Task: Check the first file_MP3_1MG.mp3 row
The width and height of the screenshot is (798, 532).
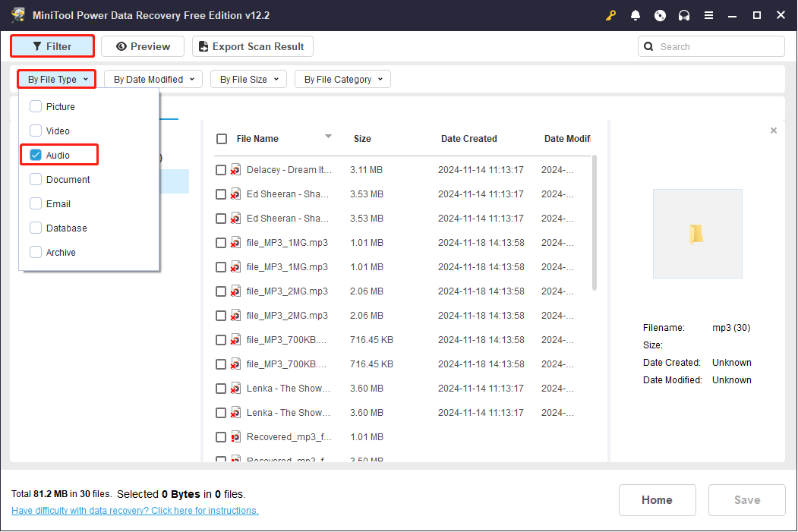Action: coord(220,243)
